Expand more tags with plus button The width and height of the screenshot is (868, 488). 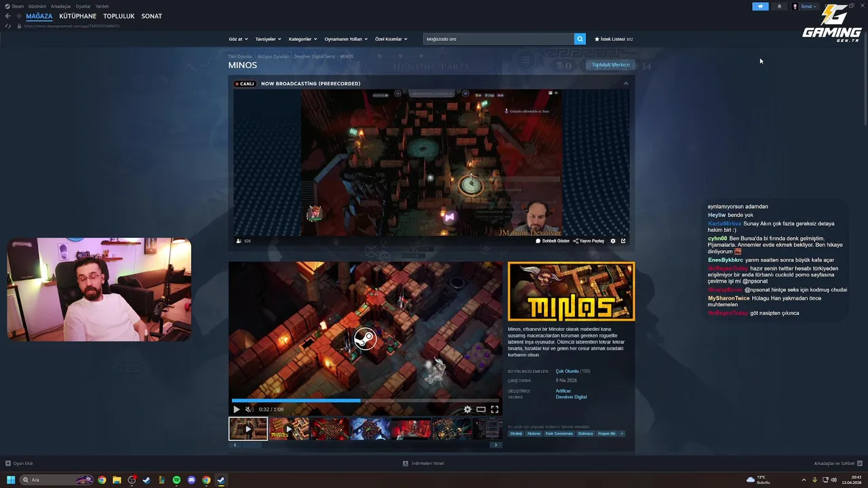click(x=622, y=434)
